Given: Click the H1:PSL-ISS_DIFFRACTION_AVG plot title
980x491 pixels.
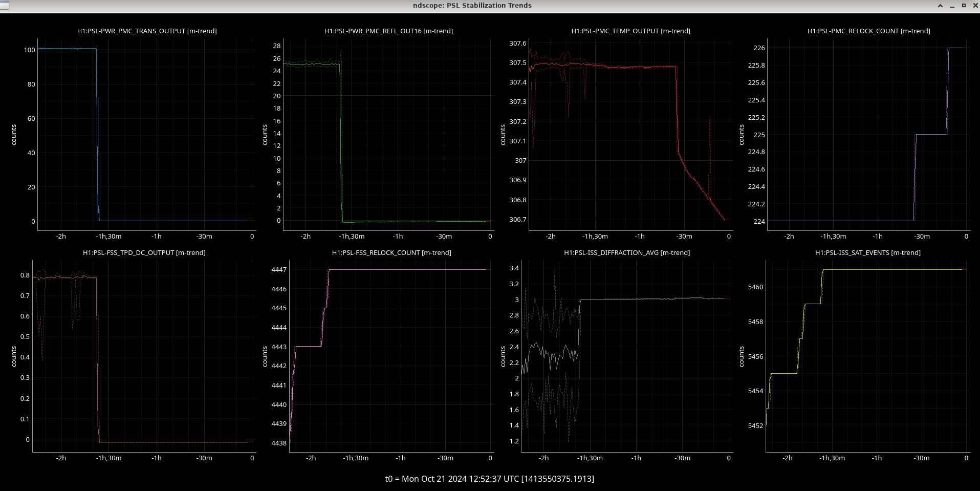Looking at the screenshot, I should coord(627,252).
